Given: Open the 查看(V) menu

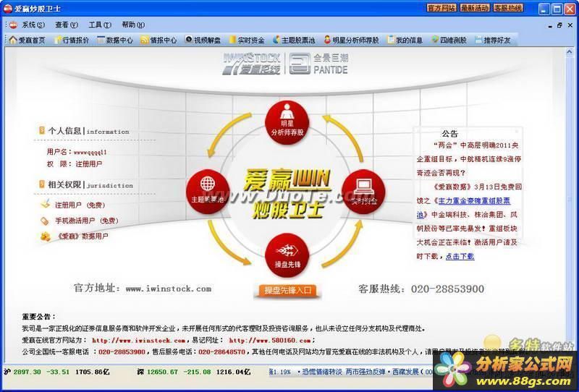Looking at the screenshot, I should pos(67,25).
